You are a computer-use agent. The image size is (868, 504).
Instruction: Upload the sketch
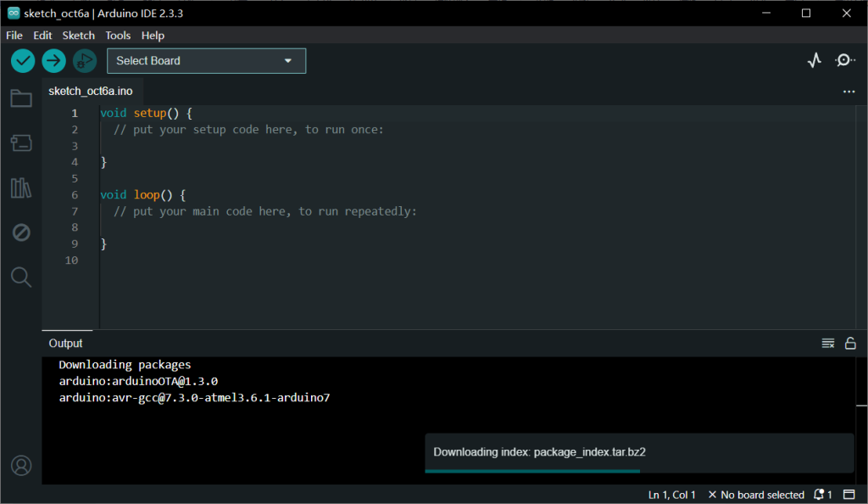pos(53,60)
